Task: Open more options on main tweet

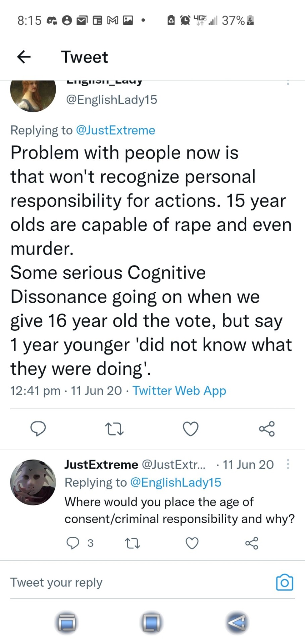Action: [x=288, y=83]
